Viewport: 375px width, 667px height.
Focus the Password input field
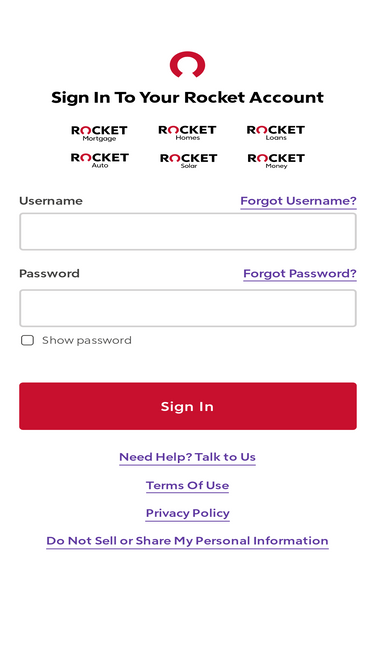click(x=188, y=308)
